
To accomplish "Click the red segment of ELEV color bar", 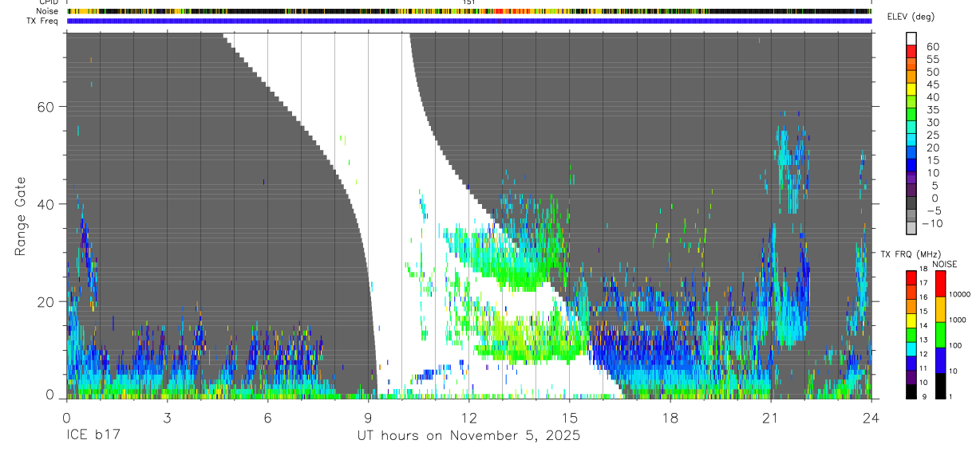I will (x=911, y=50).
